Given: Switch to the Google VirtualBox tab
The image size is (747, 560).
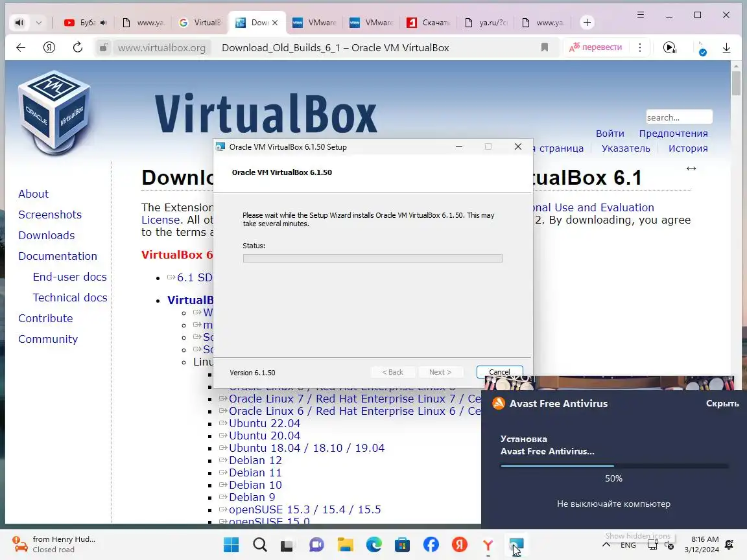Looking at the screenshot, I should click(200, 23).
